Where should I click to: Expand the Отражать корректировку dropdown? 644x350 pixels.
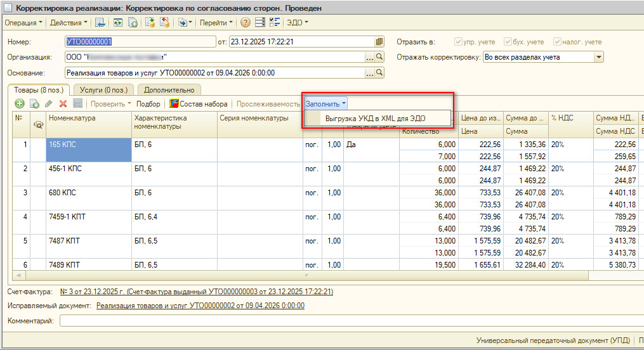pos(599,57)
